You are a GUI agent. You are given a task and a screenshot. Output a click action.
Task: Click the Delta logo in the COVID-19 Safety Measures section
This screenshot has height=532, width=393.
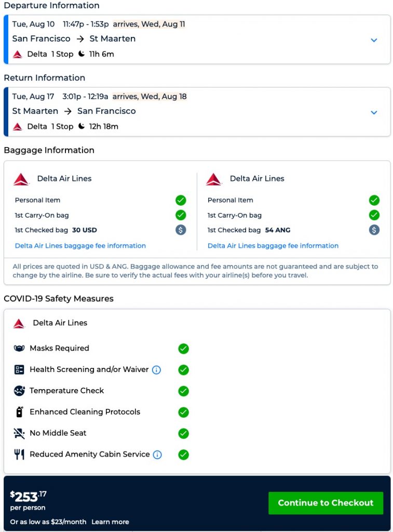point(19,323)
